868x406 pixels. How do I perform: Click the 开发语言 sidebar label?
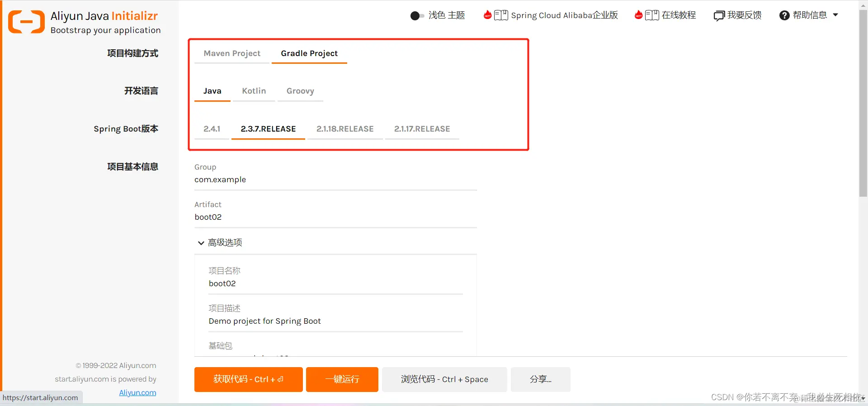141,91
